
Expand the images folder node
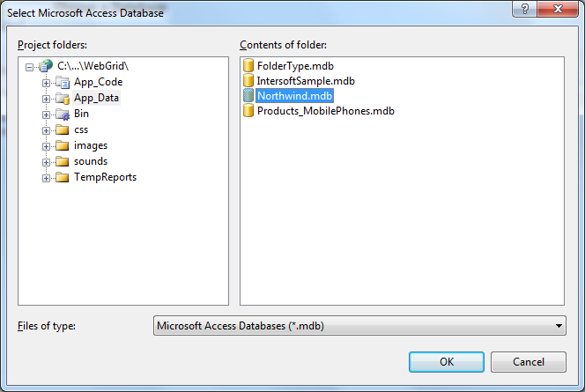click(x=46, y=145)
